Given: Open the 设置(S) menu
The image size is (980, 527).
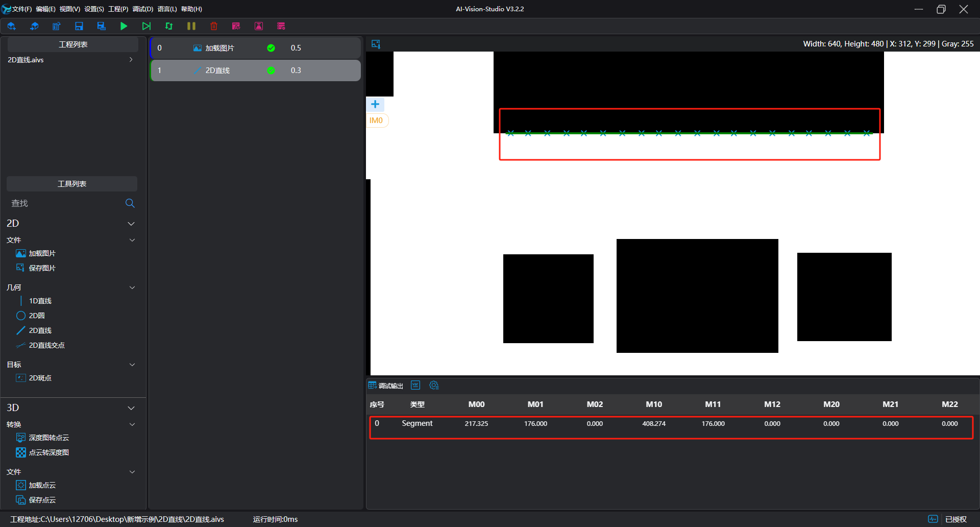Looking at the screenshot, I should pos(94,9).
